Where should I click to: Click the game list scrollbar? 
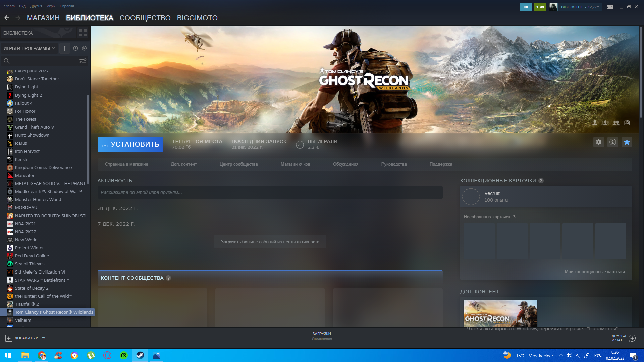pos(88,139)
